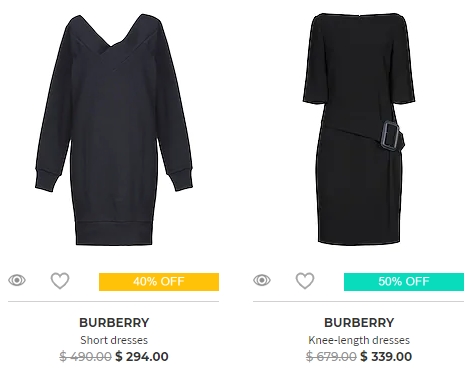Add the short dress to wishlist
Viewport: 476px width, 368px height.
click(60, 281)
